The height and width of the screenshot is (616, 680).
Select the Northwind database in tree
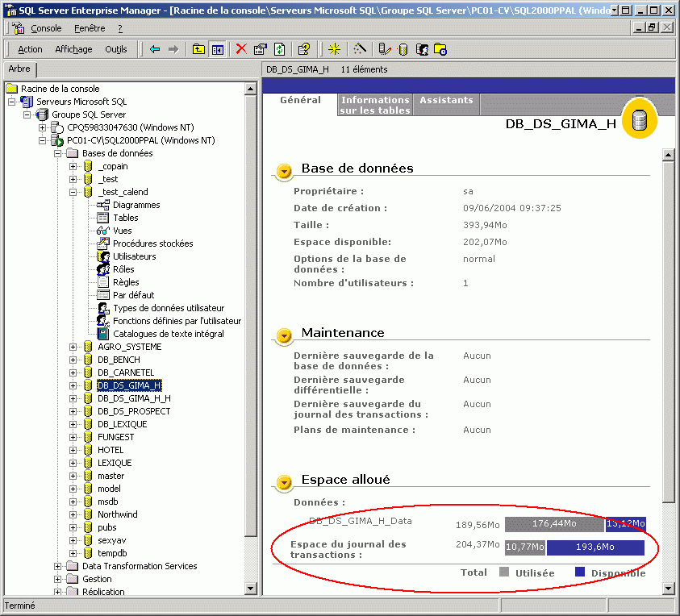click(x=117, y=514)
